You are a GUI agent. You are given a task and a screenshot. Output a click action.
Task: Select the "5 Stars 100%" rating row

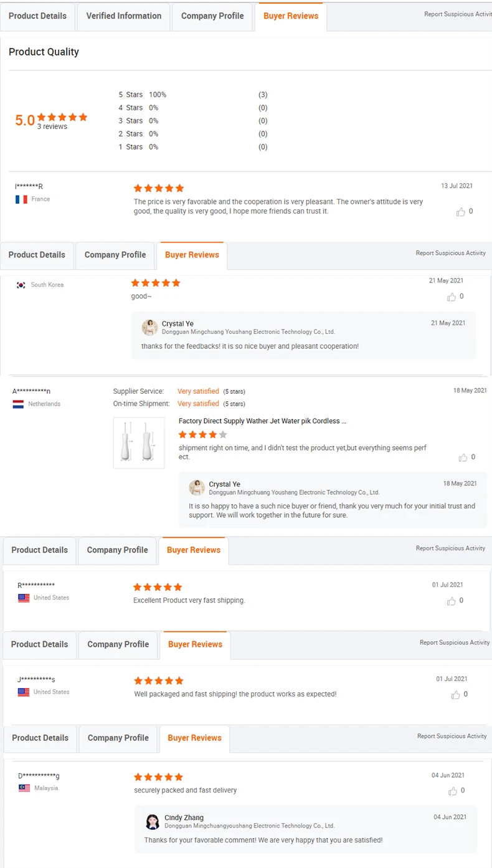(x=143, y=95)
